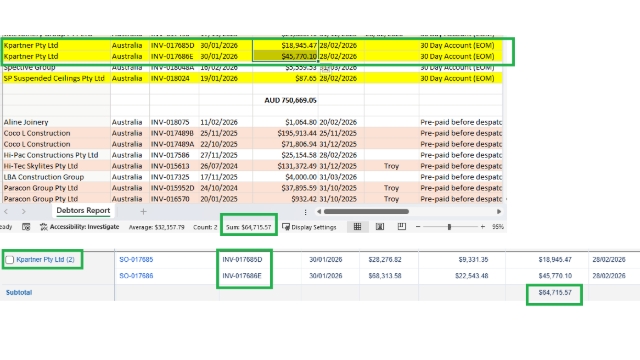Click the zoom out minus button
640x360 pixels.
coord(418,227)
